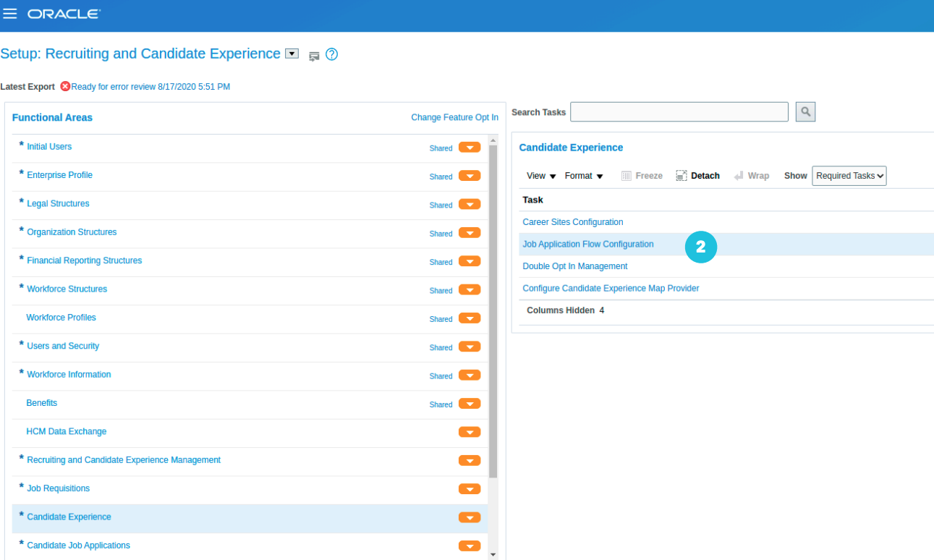Select Candidate Job Applications functional area
Screen dimensions: 934x560
78,545
